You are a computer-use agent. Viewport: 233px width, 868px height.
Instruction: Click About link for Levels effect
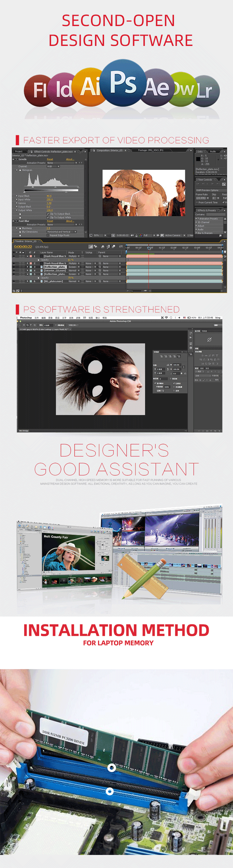click(x=70, y=159)
